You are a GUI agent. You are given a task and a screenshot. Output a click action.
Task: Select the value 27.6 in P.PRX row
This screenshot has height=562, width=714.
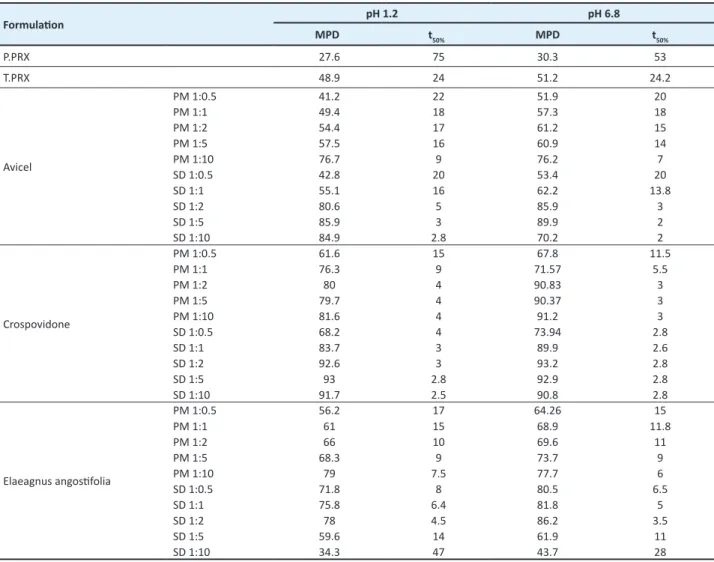click(329, 57)
